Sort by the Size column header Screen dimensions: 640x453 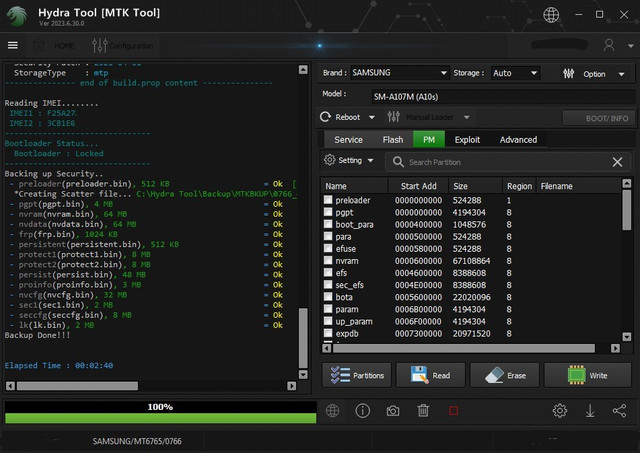pos(476,186)
